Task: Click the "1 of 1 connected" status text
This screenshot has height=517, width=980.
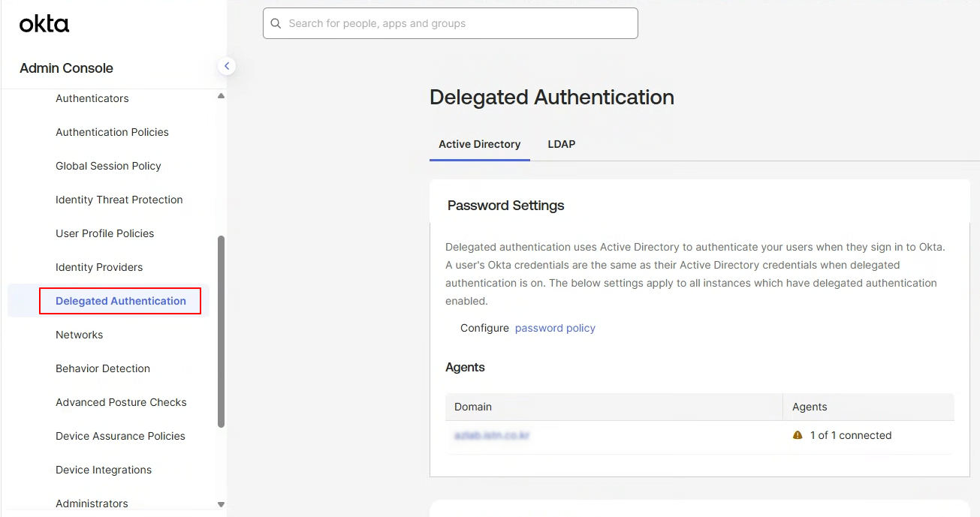Action: [851, 435]
